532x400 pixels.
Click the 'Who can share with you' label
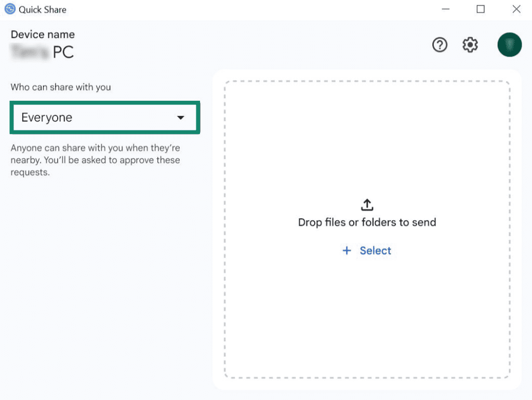(x=61, y=87)
